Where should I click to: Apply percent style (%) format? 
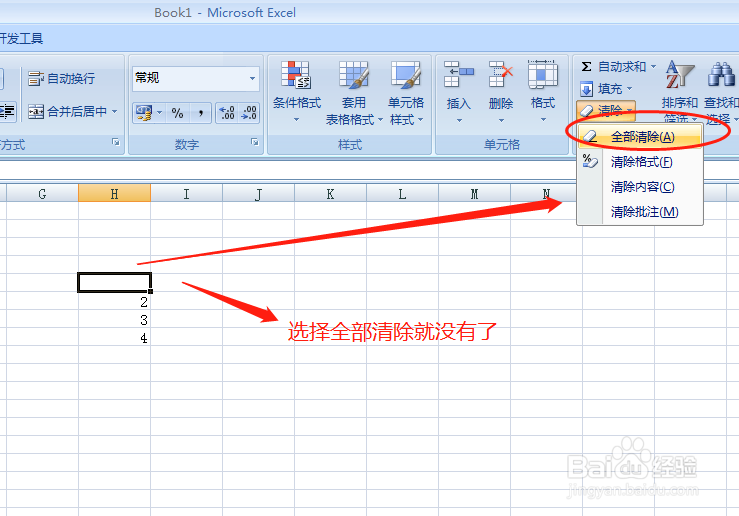click(x=177, y=113)
